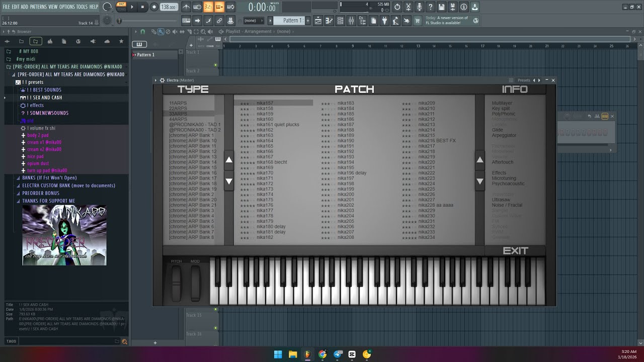This screenshot has width=644, height=362.
Task: Choose patch 'nika216 BEST FX'
Action: coord(437,141)
